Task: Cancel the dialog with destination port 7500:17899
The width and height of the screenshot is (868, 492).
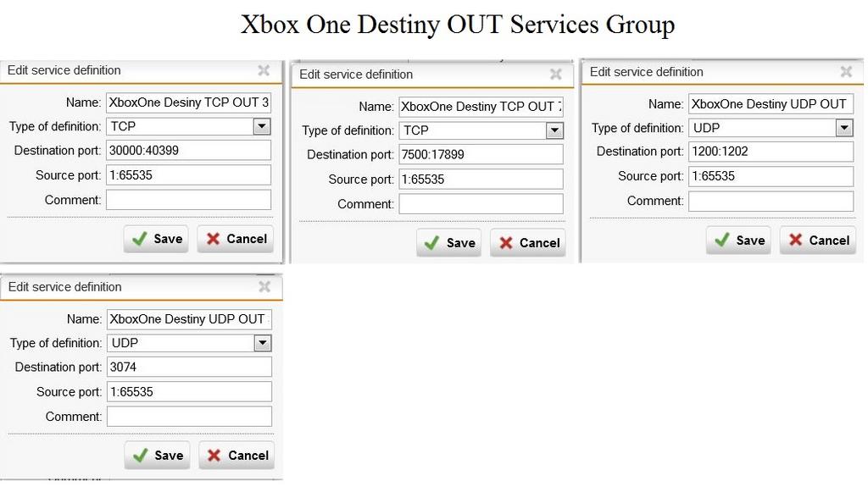Action: [528, 243]
